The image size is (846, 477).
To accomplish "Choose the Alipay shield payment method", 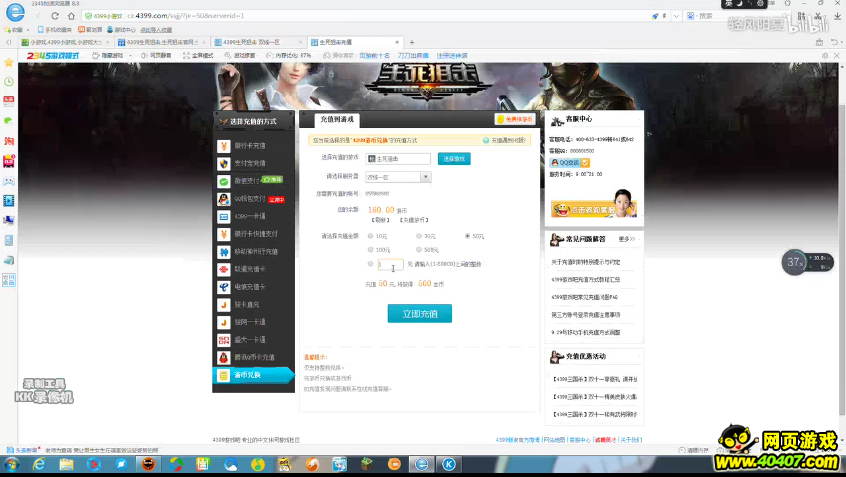I will pos(224,163).
